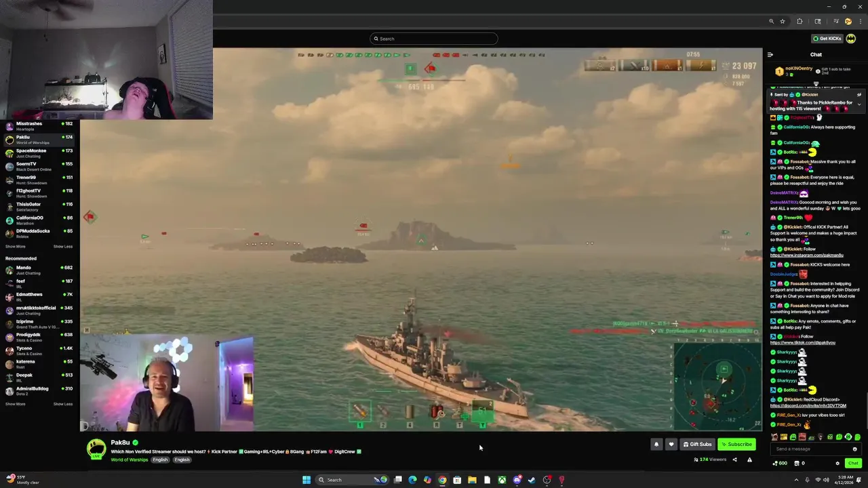Click Show Less under Recommended list

coord(63,404)
